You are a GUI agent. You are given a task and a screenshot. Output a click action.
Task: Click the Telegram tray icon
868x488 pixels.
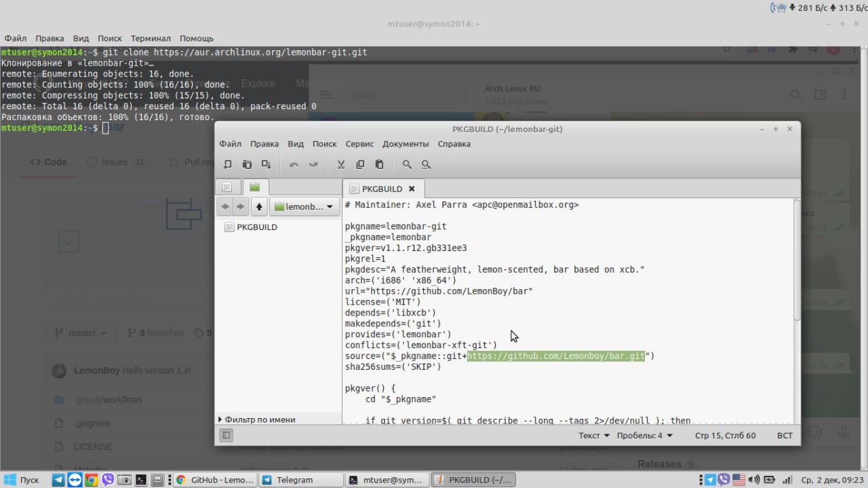pos(710,480)
